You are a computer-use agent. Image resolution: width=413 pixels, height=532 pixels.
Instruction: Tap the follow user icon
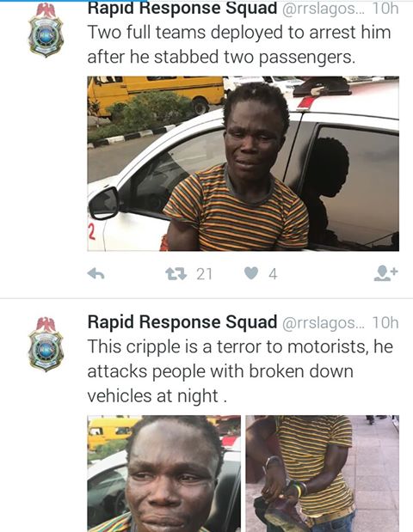385,273
